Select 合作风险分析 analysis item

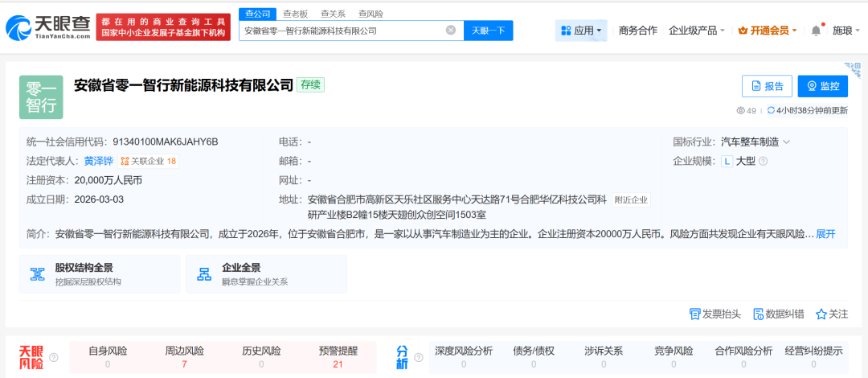point(743,358)
